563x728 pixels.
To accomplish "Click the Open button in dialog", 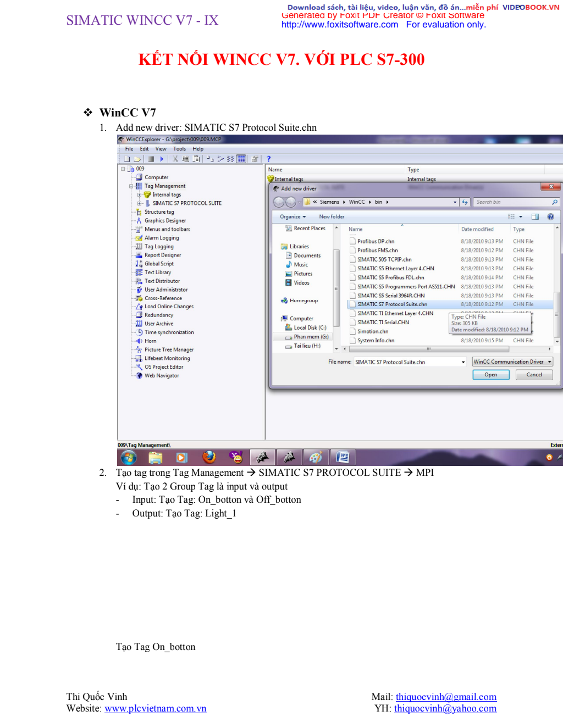I will (490, 375).
